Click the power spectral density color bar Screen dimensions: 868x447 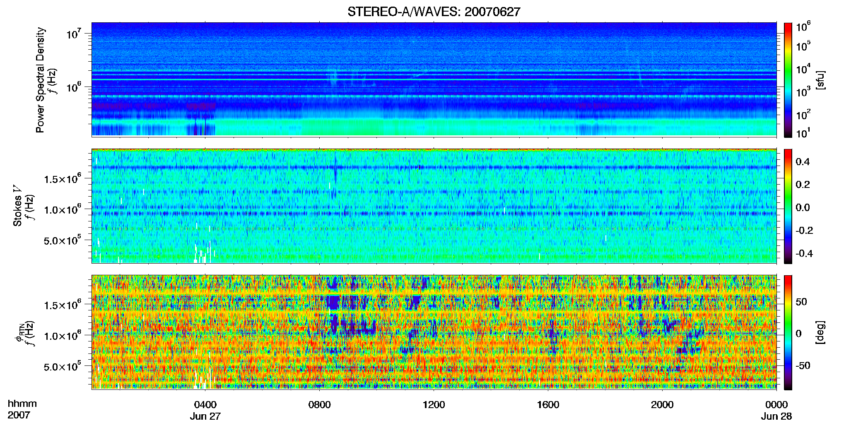(x=788, y=80)
